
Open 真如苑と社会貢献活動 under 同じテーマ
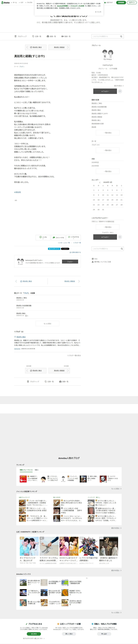24,305
